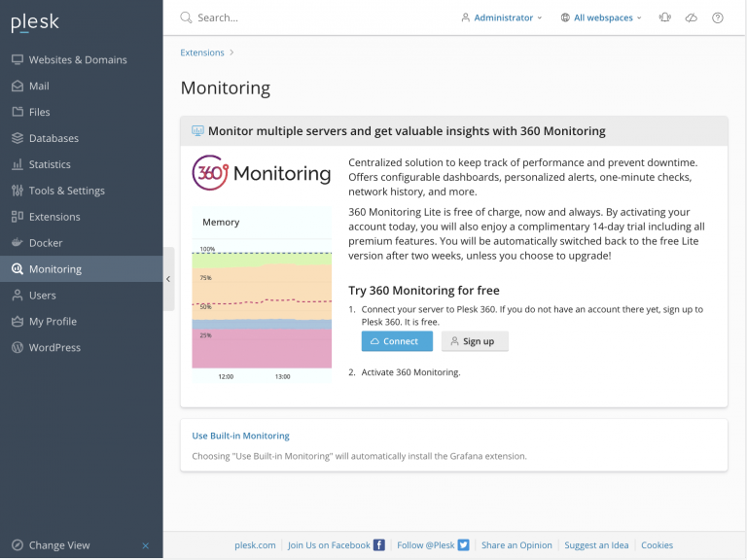Click the Monitoring magnifier icon in sidebar
This screenshot has height=560, width=747.
point(18,269)
